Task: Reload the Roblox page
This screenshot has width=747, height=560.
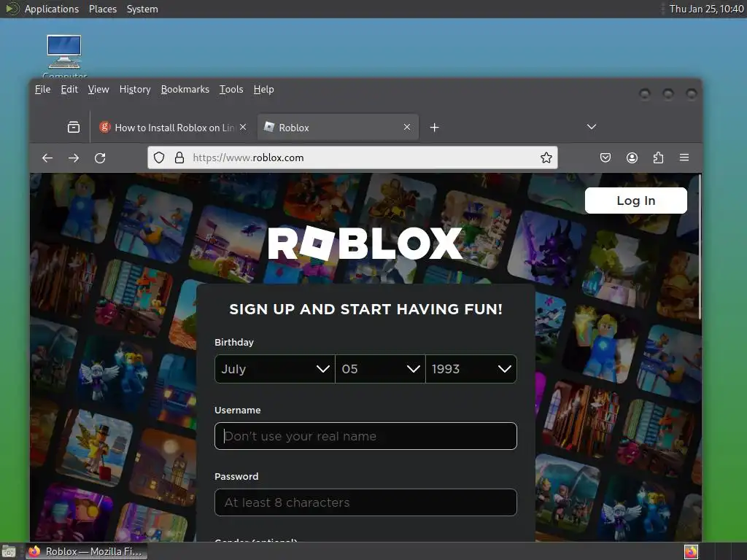Action: (99, 158)
